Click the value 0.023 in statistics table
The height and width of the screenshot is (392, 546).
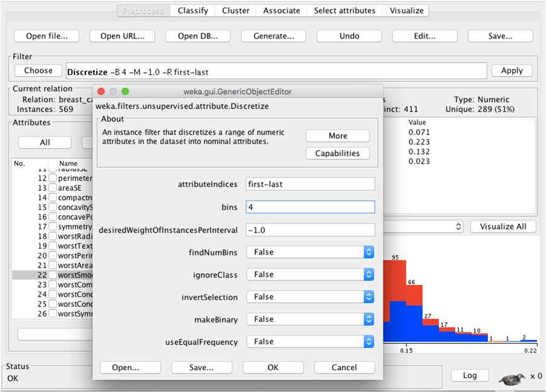tap(419, 162)
